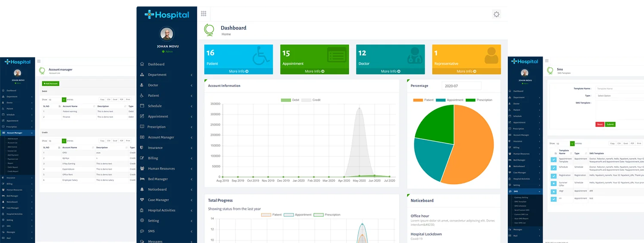Viewport: 644px width, 243px height.
Task: Select the Case Manager heartbeat icon in center sidebar
Action: (142, 200)
